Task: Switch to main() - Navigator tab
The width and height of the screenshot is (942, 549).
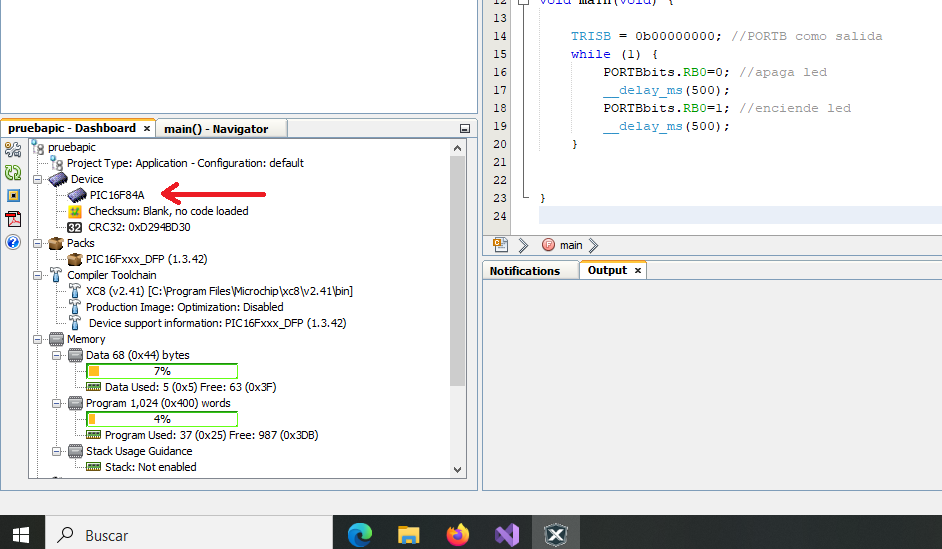Action: tap(216, 129)
